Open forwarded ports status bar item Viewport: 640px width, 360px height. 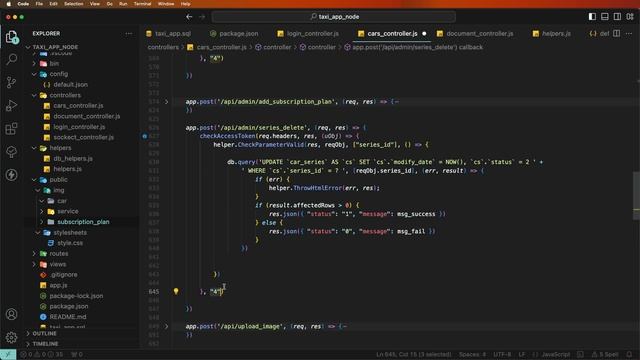click(x=77, y=354)
